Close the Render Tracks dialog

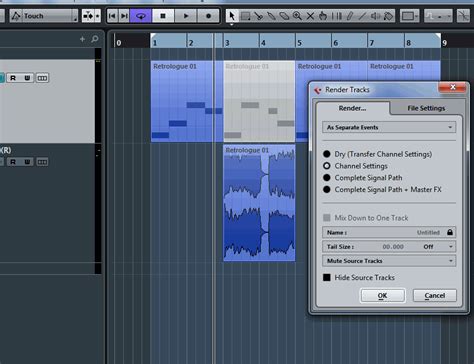[453, 87]
